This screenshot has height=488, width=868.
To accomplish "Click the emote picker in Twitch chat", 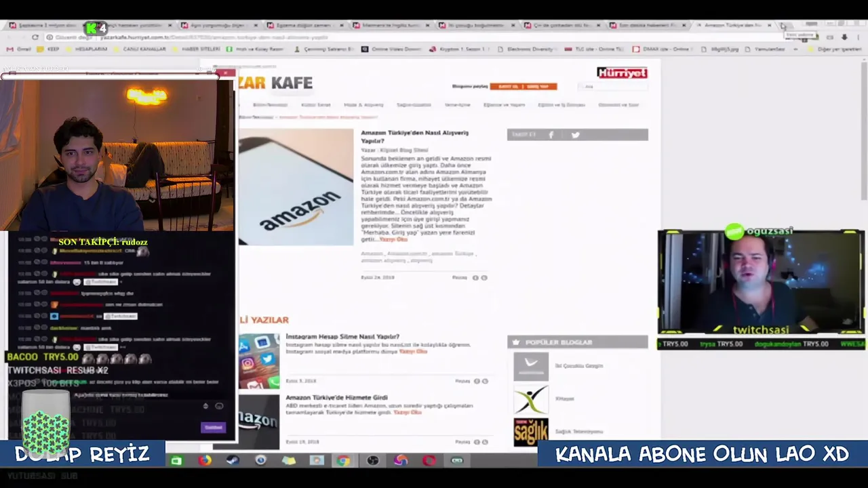I will tap(219, 406).
